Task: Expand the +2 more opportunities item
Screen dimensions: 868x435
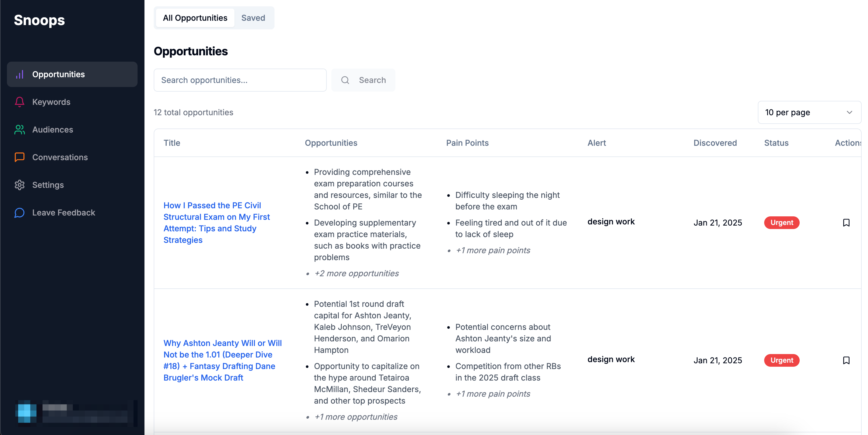Action: pyautogui.click(x=356, y=273)
